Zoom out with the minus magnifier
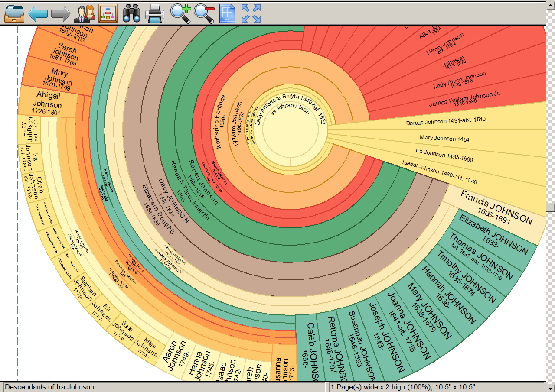This screenshot has width=555, height=392. [x=204, y=13]
